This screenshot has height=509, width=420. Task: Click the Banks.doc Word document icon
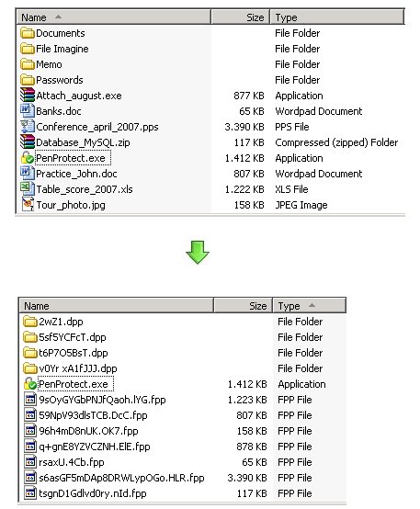coord(28,111)
